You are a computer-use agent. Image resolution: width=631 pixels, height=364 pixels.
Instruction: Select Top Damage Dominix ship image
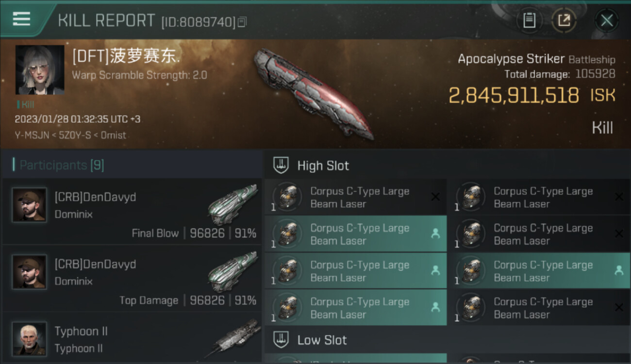pos(233,272)
